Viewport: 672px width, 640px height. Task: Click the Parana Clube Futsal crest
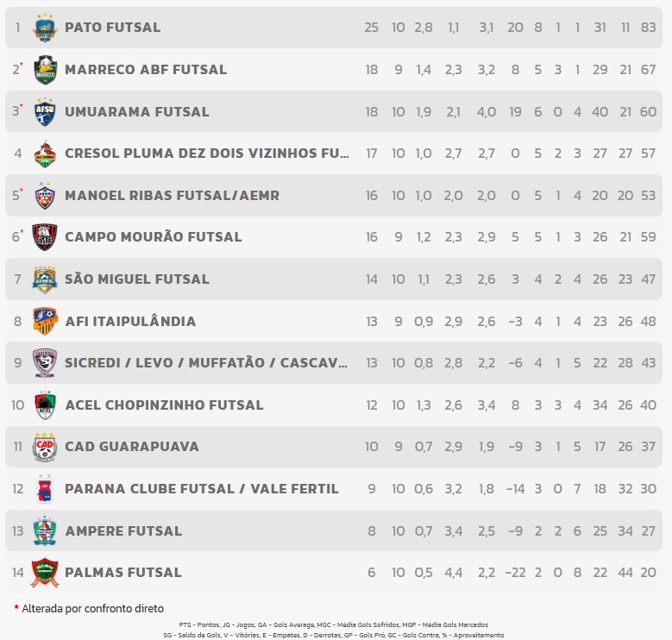click(x=45, y=489)
